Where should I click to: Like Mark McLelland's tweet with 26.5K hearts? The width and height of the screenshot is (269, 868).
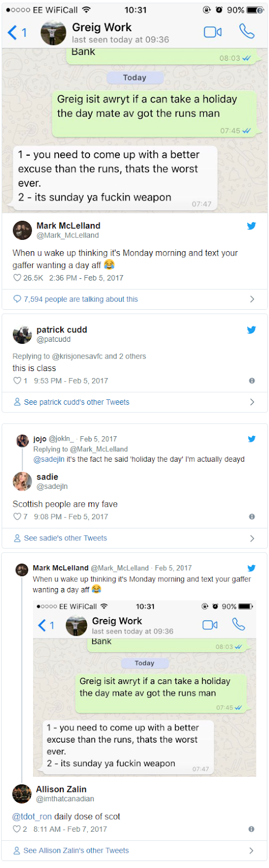pyautogui.click(x=17, y=278)
